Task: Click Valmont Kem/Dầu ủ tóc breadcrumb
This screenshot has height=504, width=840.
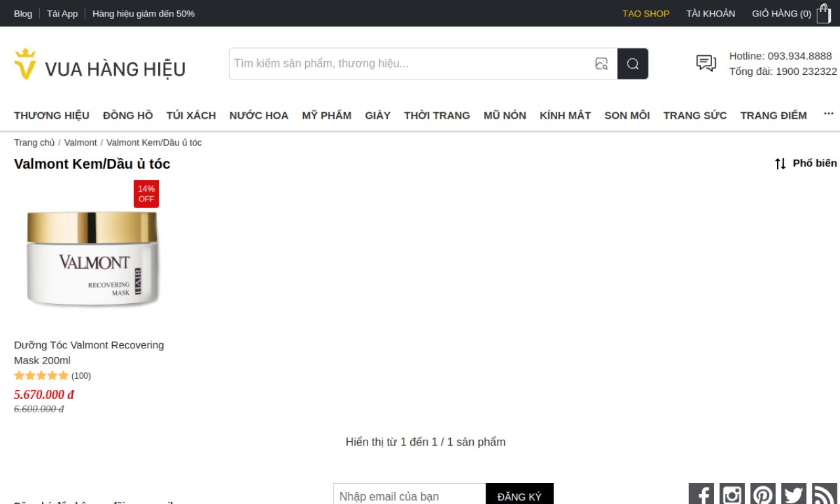Action: coord(154,142)
